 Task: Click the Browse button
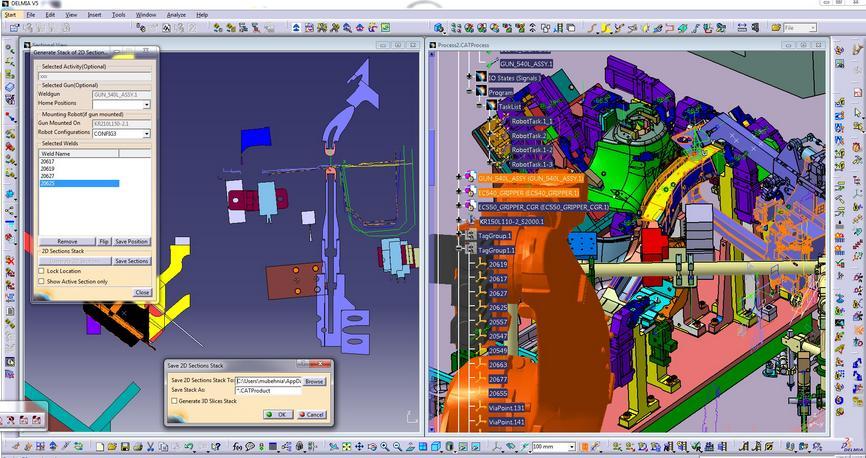[x=314, y=381]
